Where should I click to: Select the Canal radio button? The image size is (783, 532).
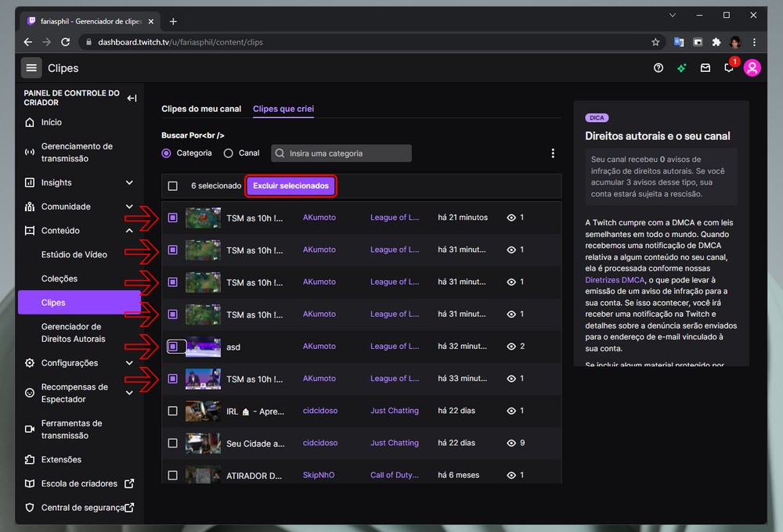pos(229,153)
